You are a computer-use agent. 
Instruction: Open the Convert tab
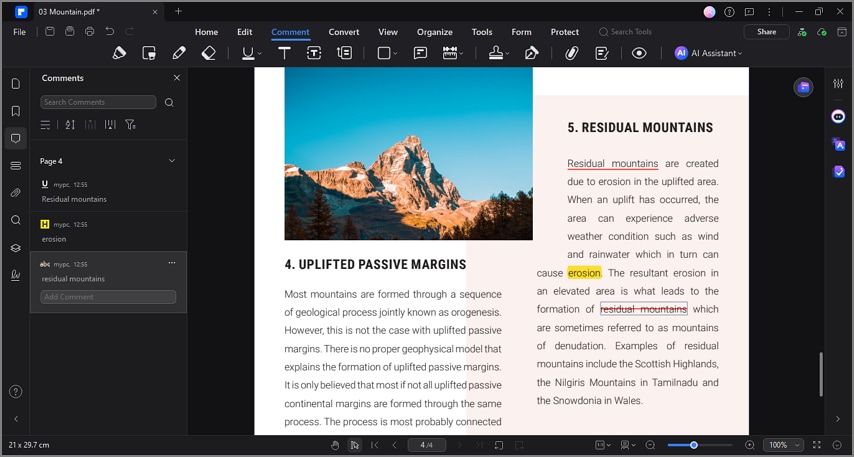(344, 32)
